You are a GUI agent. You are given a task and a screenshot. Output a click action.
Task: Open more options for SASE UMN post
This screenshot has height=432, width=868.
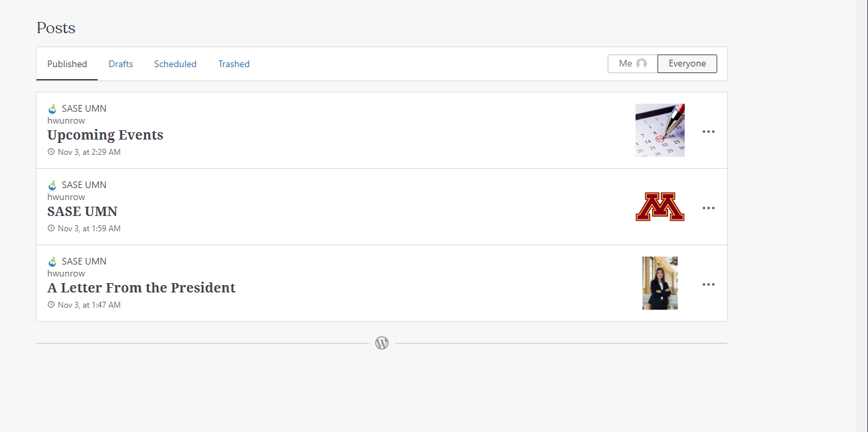(709, 208)
